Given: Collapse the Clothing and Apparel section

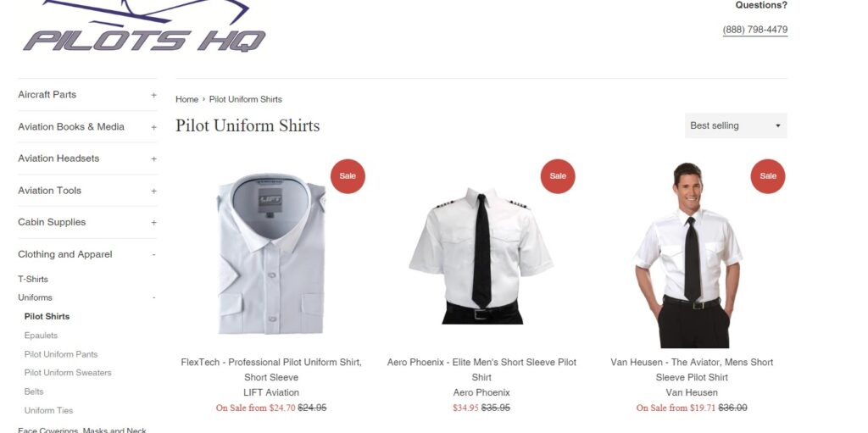Looking at the screenshot, I should coord(153,255).
